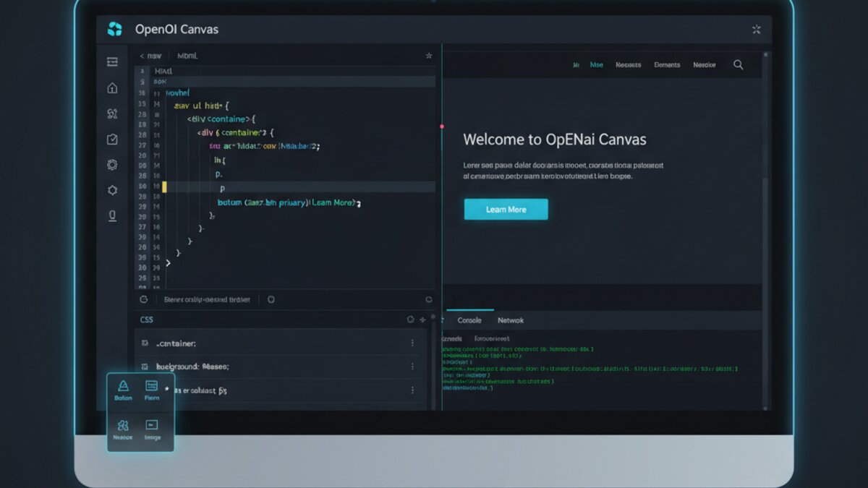This screenshot has height=488, width=868.
Task: Insert a Form from the component palette
Action: pyautogui.click(x=152, y=390)
